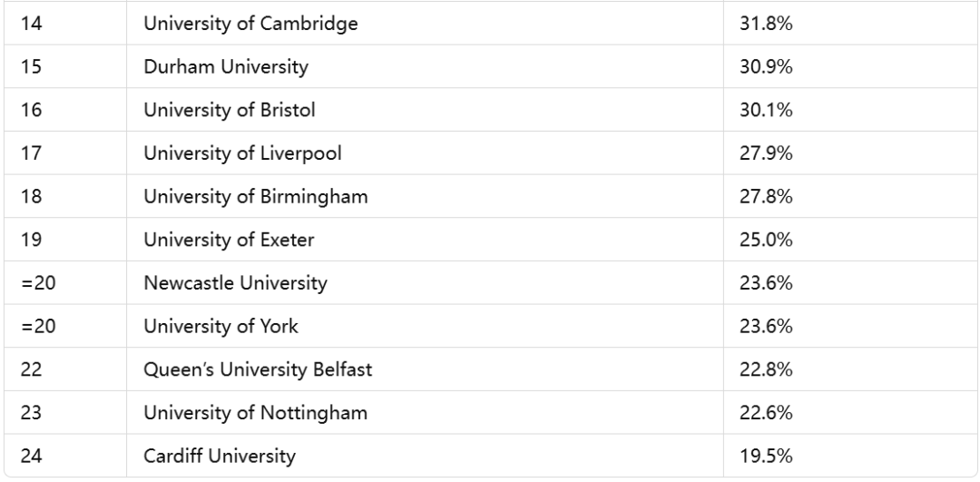Image resolution: width=980 pixels, height=482 pixels.
Task: Click the University of Birmingham name
Action: (x=256, y=196)
